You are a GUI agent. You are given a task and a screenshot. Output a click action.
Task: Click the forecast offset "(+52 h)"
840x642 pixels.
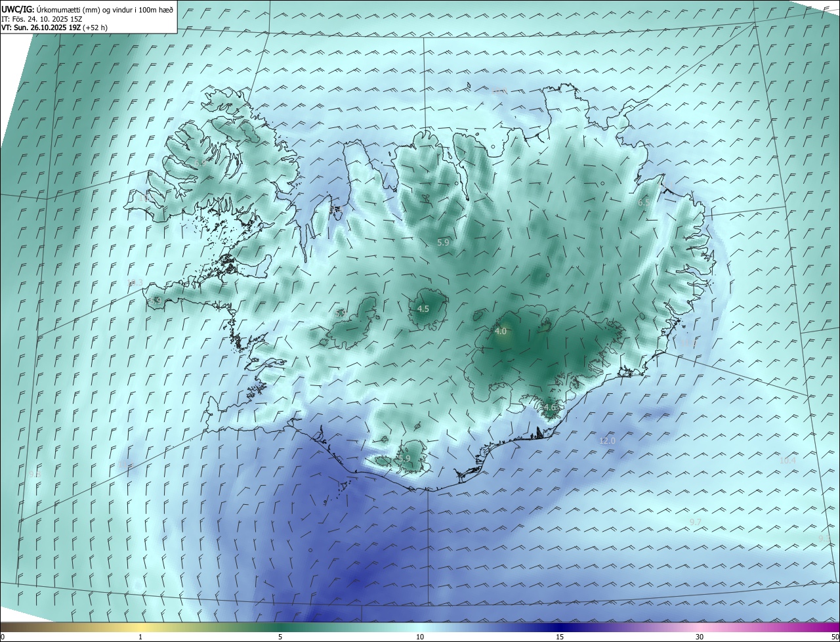[96, 28]
